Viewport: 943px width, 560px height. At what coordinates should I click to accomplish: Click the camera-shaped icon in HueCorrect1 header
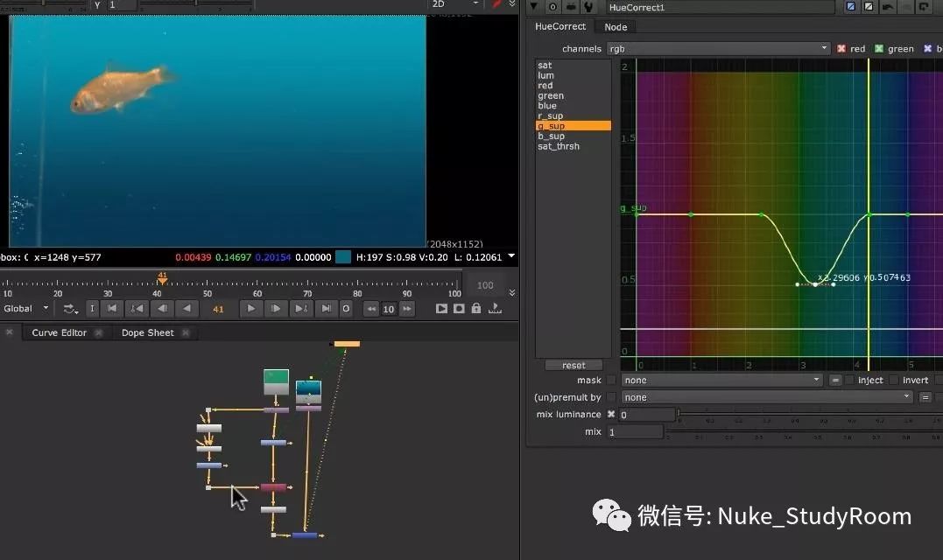click(x=571, y=7)
